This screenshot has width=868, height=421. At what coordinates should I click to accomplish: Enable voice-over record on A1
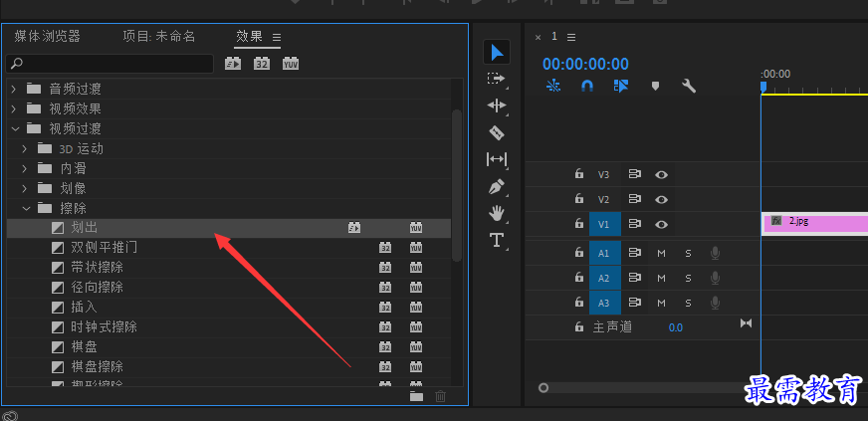[716, 254]
